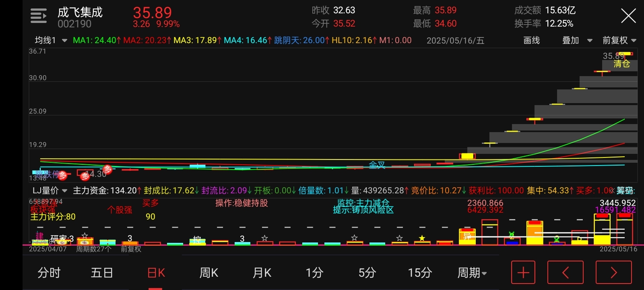Screen dimensions: 644x290
Task: Tap the 异 marker on volume bar
Action: (467, 236)
